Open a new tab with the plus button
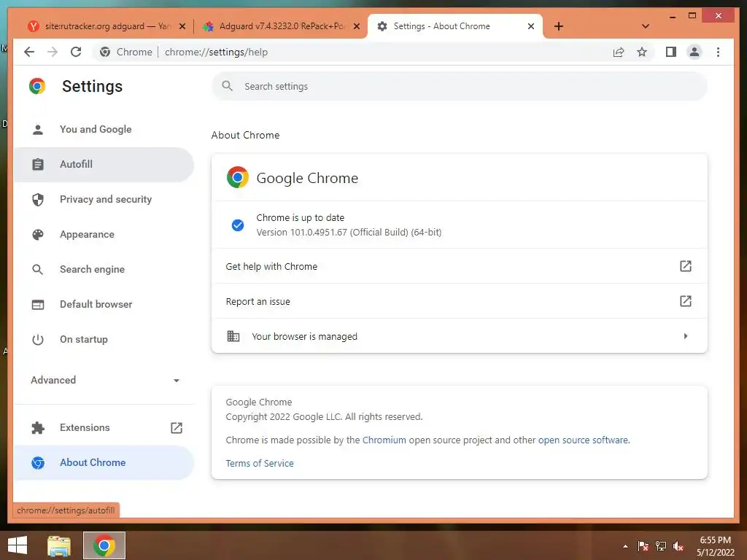The height and width of the screenshot is (560, 747). click(558, 26)
